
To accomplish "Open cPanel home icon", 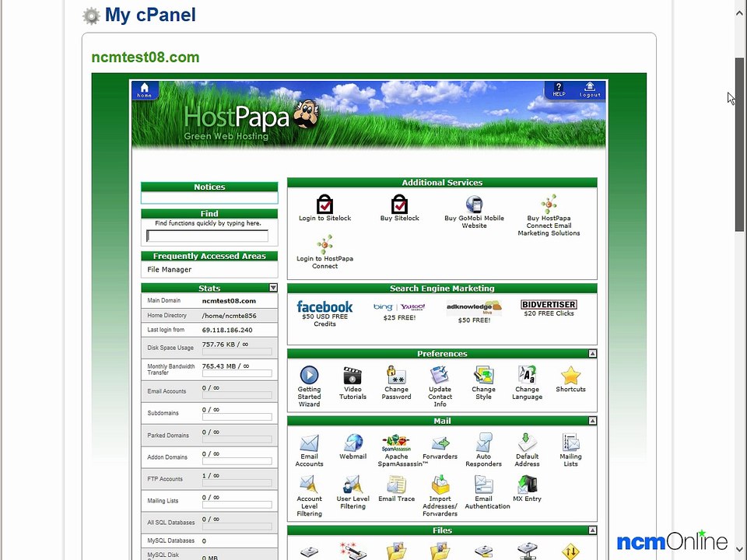I will [145, 89].
